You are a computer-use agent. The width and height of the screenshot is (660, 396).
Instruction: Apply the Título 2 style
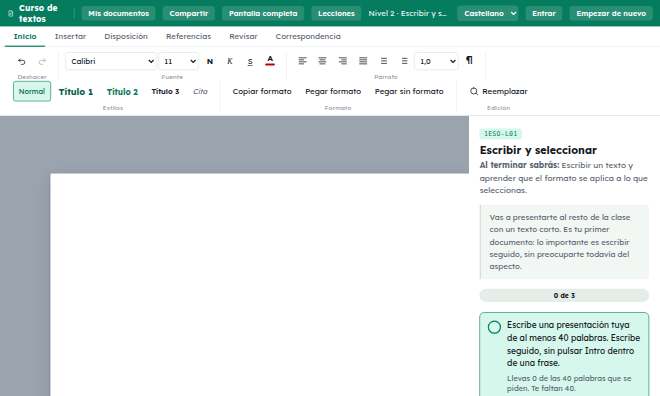[x=122, y=92]
